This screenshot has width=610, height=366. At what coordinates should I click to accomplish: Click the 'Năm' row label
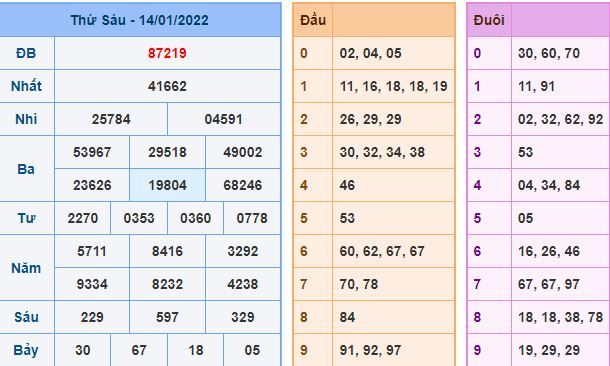26,268
